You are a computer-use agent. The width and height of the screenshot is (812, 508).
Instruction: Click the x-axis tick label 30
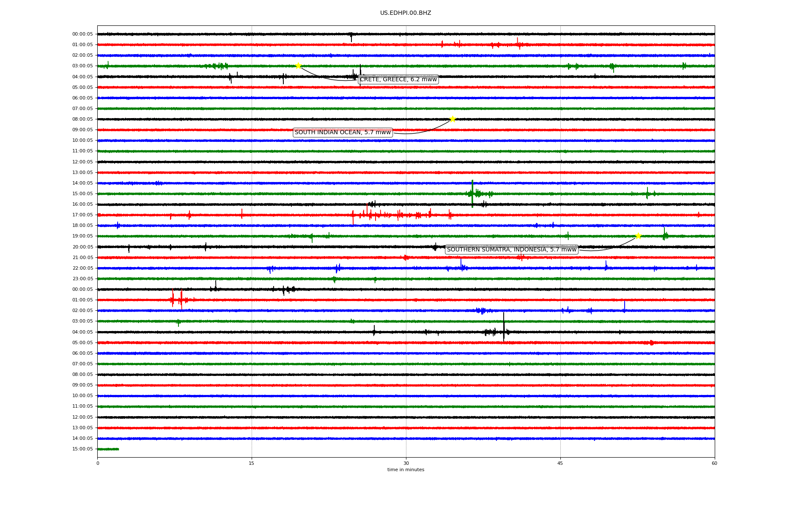click(x=406, y=463)
